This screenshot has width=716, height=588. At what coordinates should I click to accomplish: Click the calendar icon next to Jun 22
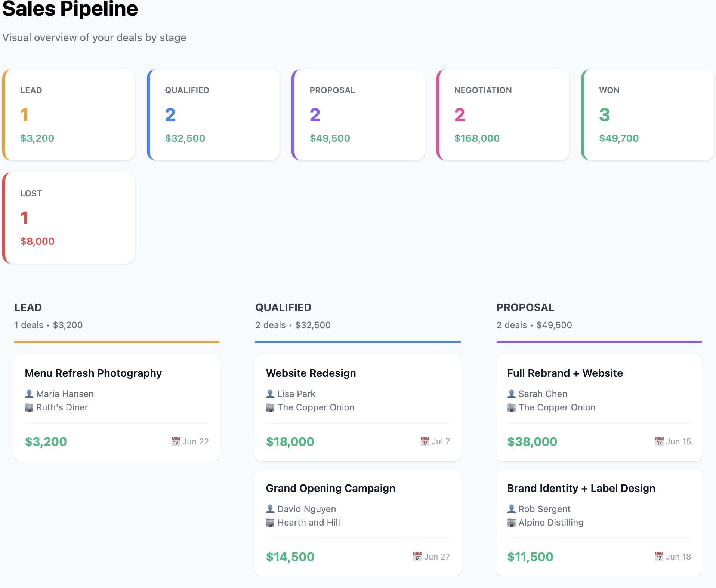(176, 441)
